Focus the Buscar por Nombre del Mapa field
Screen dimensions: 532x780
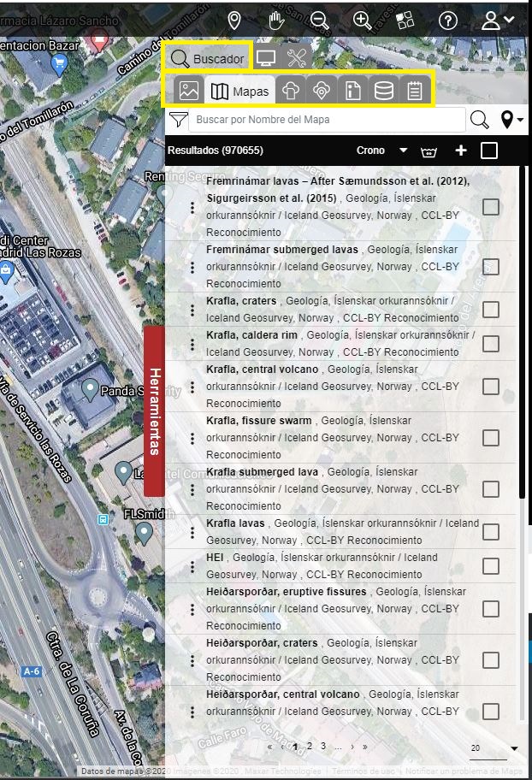327,120
